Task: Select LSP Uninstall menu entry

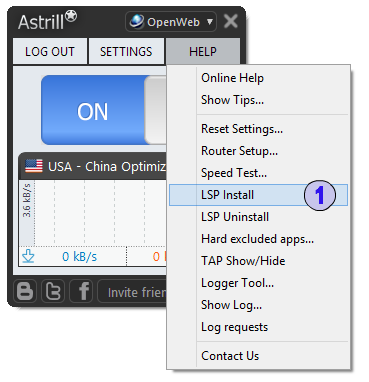Action: [258, 217]
